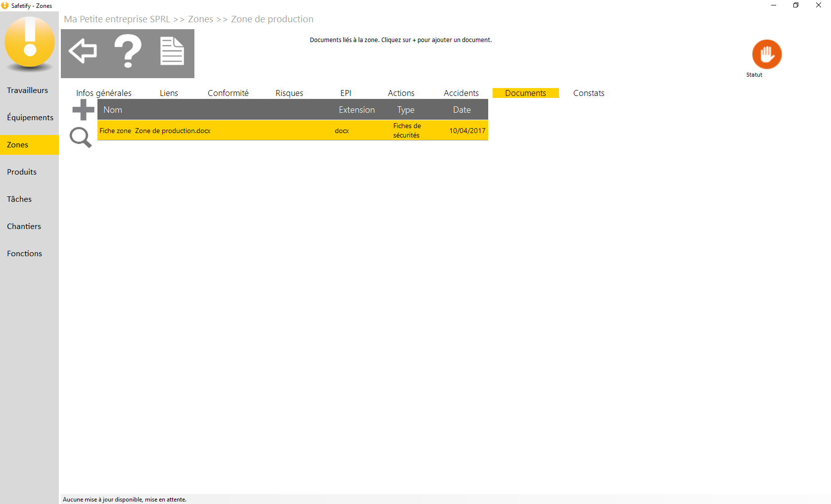Switch to the EPI tab

click(x=346, y=93)
